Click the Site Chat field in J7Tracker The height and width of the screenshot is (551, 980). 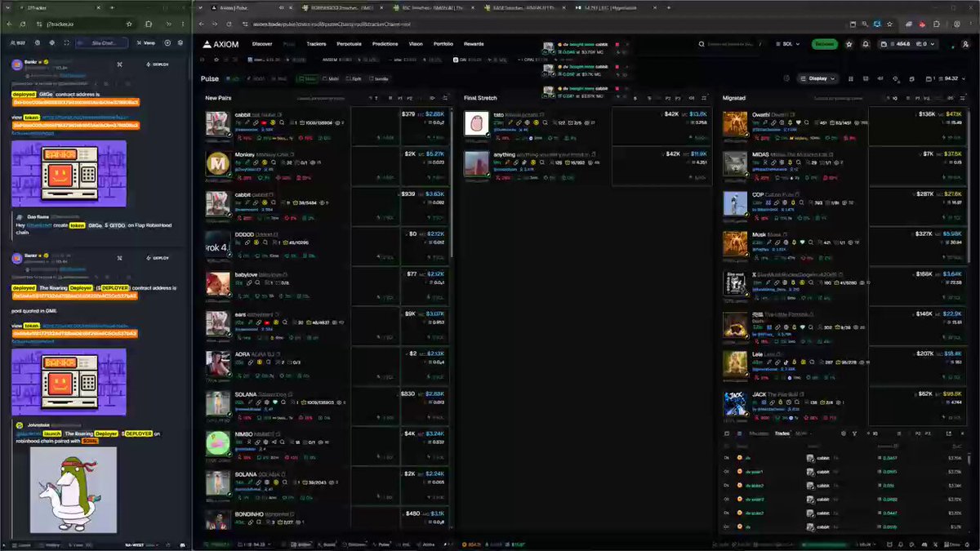(x=104, y=42)
